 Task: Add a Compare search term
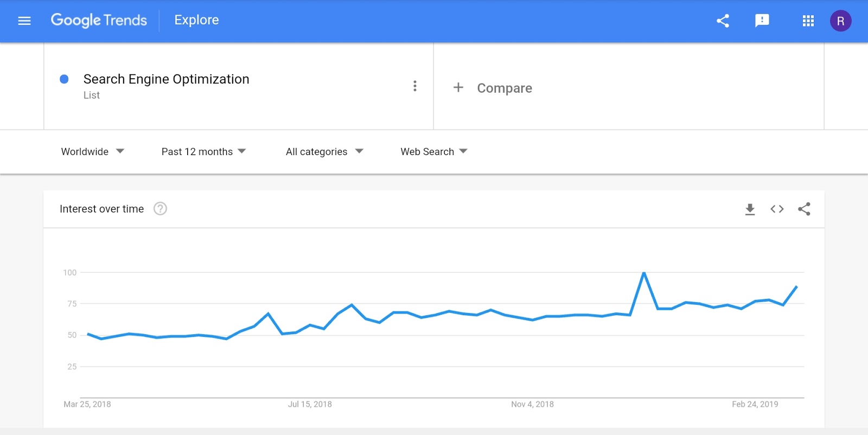493,88
